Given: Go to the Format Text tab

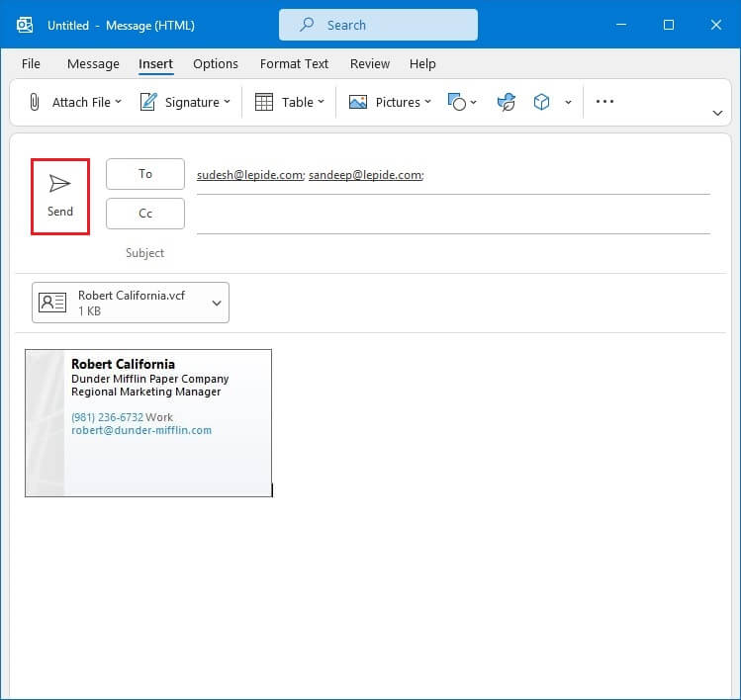Looking at the screenshot, I should pos(294,63).
